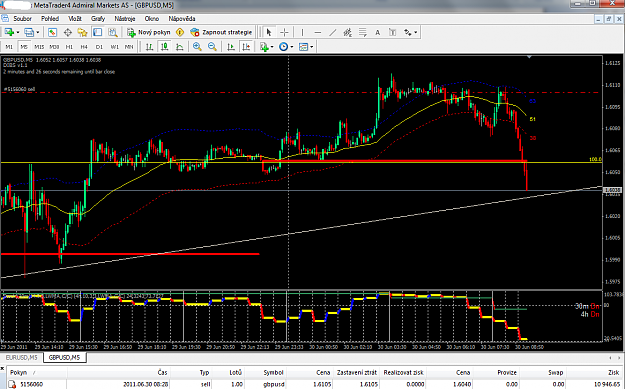This screenshot has height=389, width=625.
Task: Open a new chart via toolbar icon
Action: click(x=9, y=32)
